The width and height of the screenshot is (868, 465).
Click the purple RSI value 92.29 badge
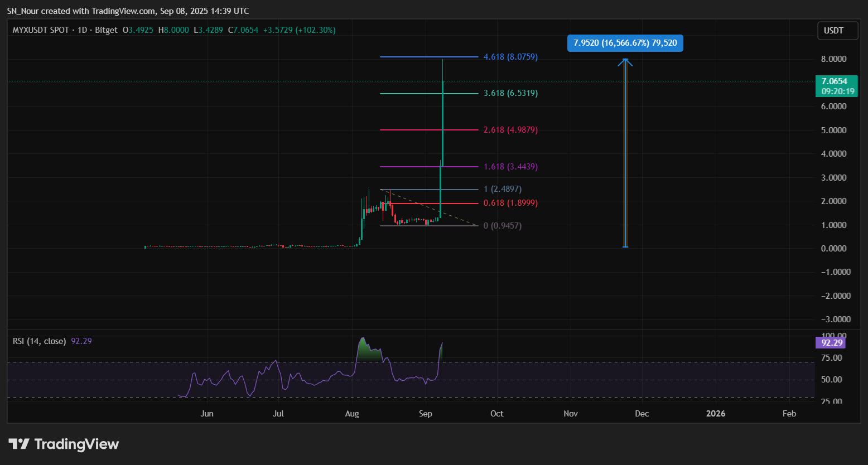pos(831,342)
